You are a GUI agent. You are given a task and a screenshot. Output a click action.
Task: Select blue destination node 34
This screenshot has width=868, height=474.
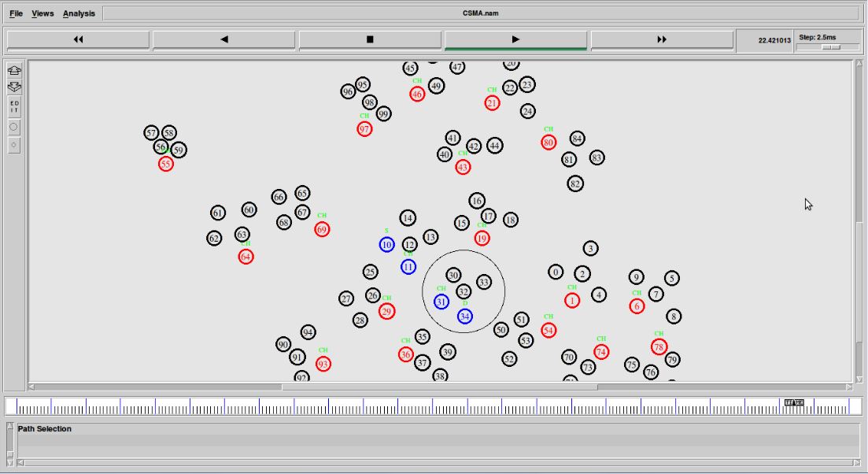[x=465, y=317]
